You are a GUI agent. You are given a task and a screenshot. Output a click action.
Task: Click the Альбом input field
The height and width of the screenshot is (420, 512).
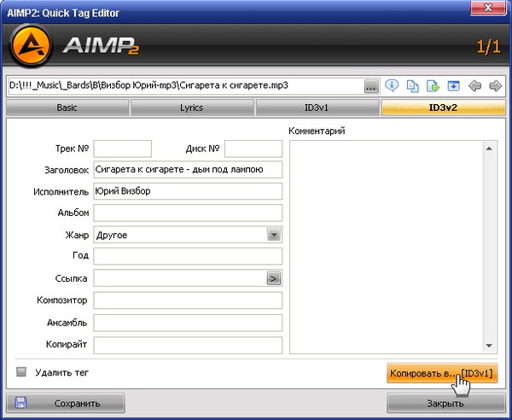click(x=188, y=213)
